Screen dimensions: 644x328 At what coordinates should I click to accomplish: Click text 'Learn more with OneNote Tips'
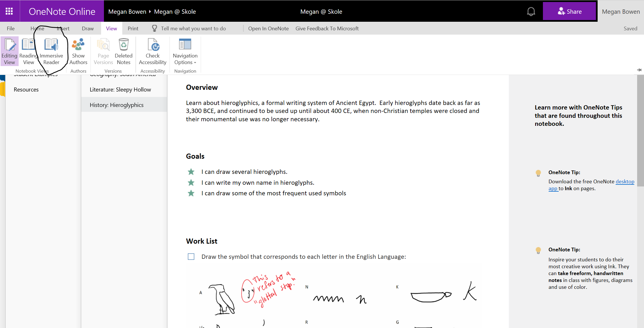[578, 107]
